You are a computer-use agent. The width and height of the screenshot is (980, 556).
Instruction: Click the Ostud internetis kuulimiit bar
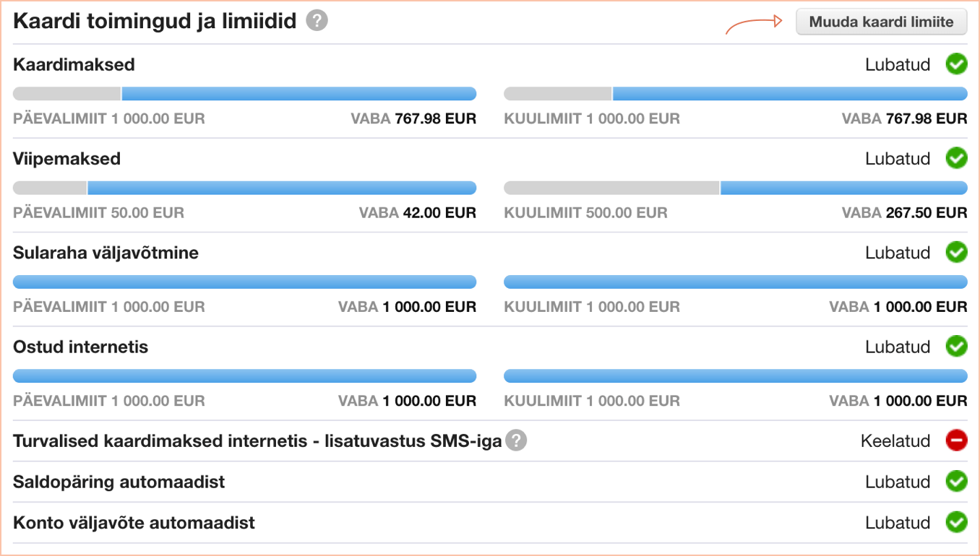coord(736,375)
